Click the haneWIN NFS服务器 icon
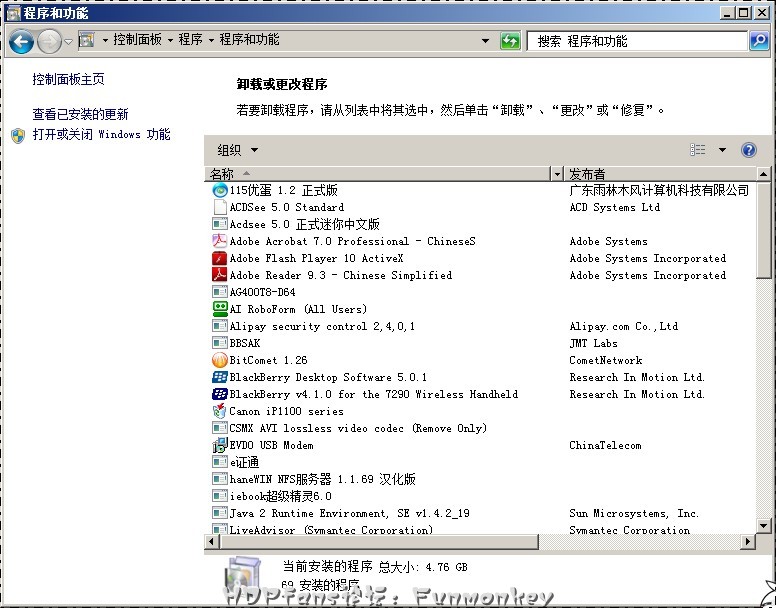Screen dimensions: 776x608 [x=220, y=479]
